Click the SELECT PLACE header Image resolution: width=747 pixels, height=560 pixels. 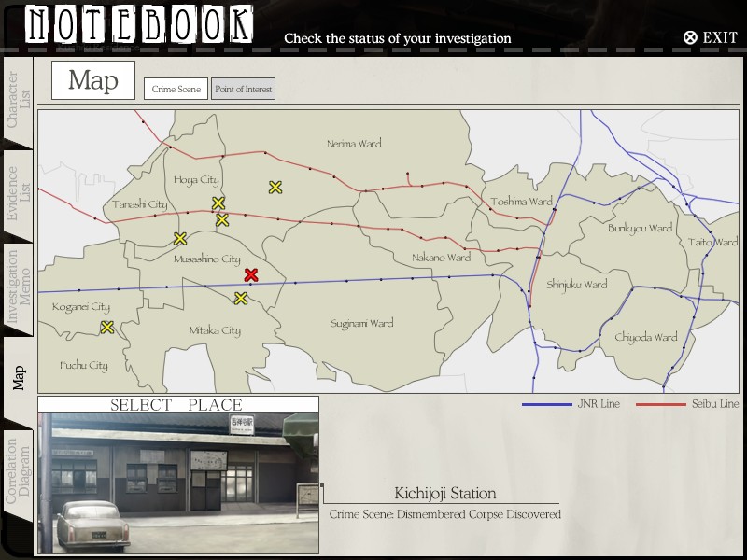point(176,405)
